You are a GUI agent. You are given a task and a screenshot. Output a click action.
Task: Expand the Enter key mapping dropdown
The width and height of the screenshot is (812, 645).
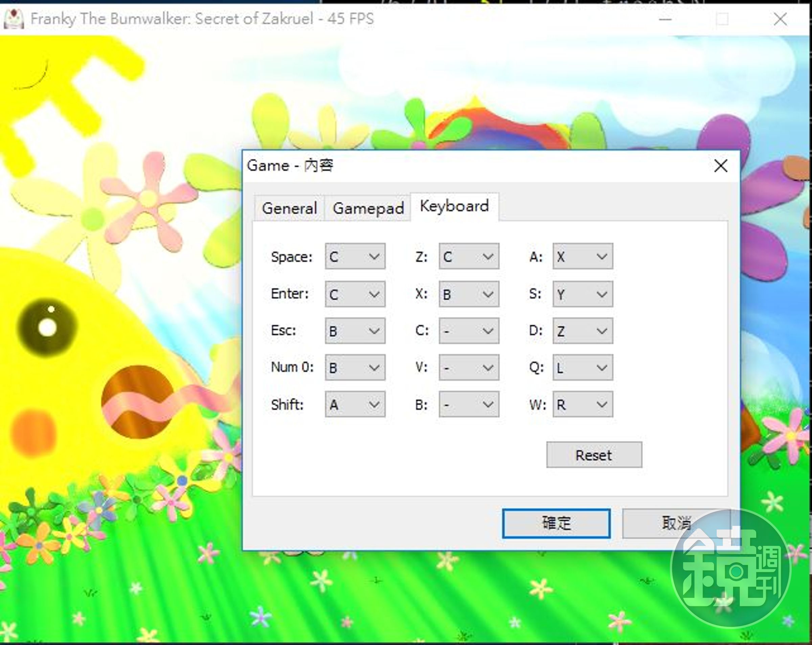355,294
